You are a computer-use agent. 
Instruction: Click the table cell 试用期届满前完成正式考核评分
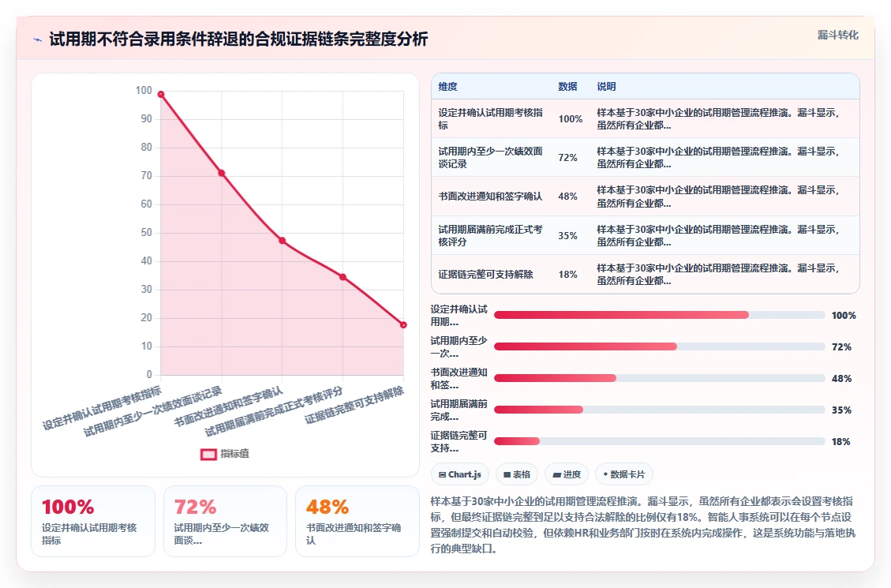click(490, 235)
